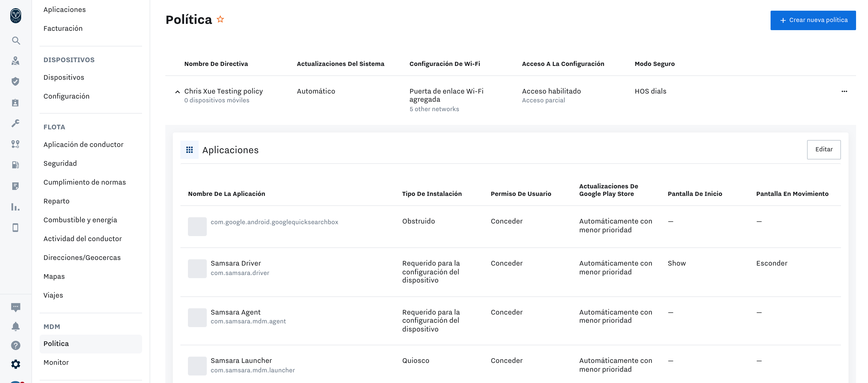Check the Samsara Driver row checkbox
The width and height of the screenshot is (868, 383).
pos(197,269)
